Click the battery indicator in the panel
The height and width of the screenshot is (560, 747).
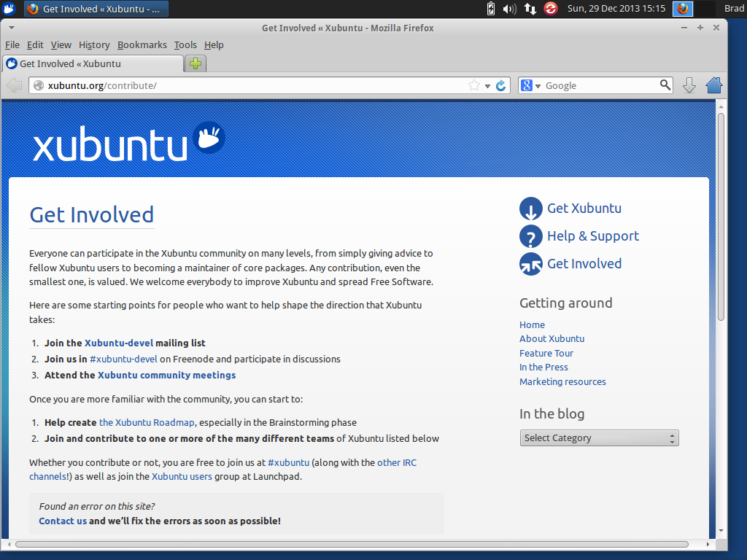pyautogui.click(x=491, y=9)
